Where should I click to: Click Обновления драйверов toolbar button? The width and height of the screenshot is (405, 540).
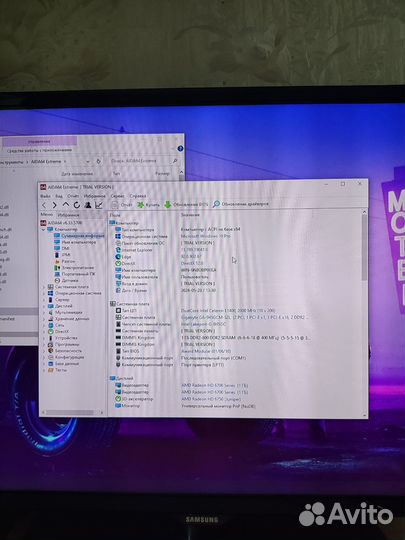[x=240, y=204]
